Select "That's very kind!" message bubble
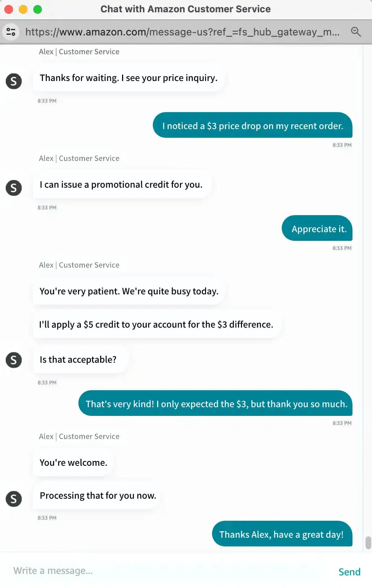The height and width of the screenshot is (588, 372). click(216, 404)
